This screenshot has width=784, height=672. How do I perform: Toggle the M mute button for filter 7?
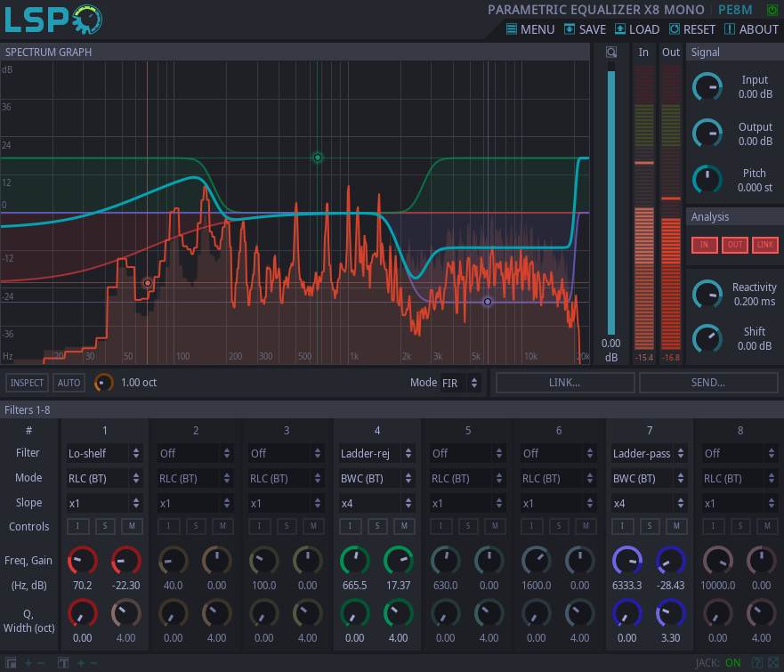pyautogui.click(x=676, y=526)
